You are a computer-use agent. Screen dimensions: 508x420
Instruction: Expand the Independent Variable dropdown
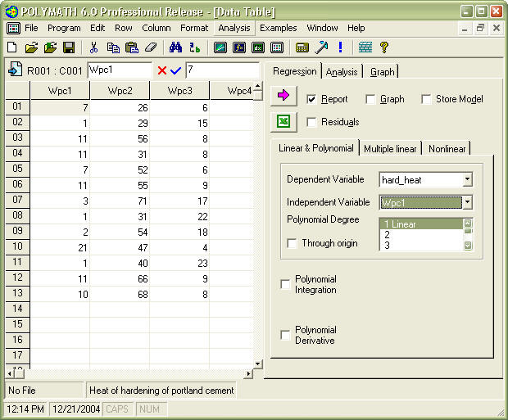coord(467,202)
